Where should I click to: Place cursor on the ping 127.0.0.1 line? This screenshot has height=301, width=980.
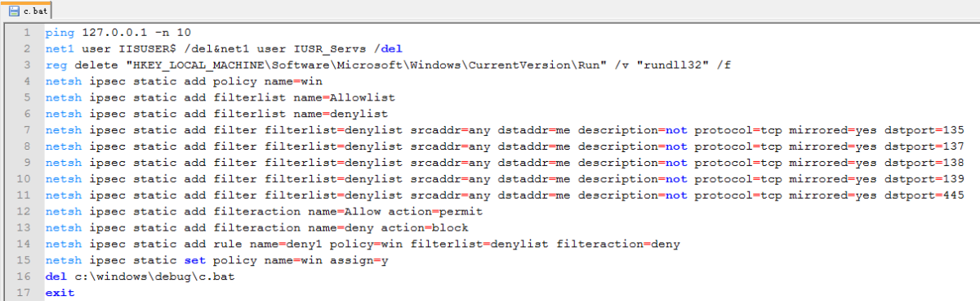click(x=118, y=33)
